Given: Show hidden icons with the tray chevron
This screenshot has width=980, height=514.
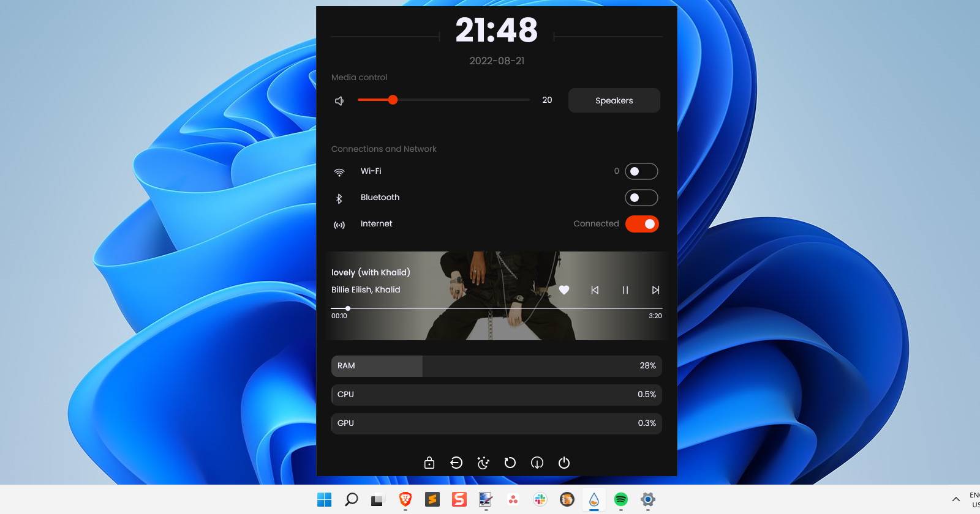Looking at the screenshot, I should click(956, 499).
